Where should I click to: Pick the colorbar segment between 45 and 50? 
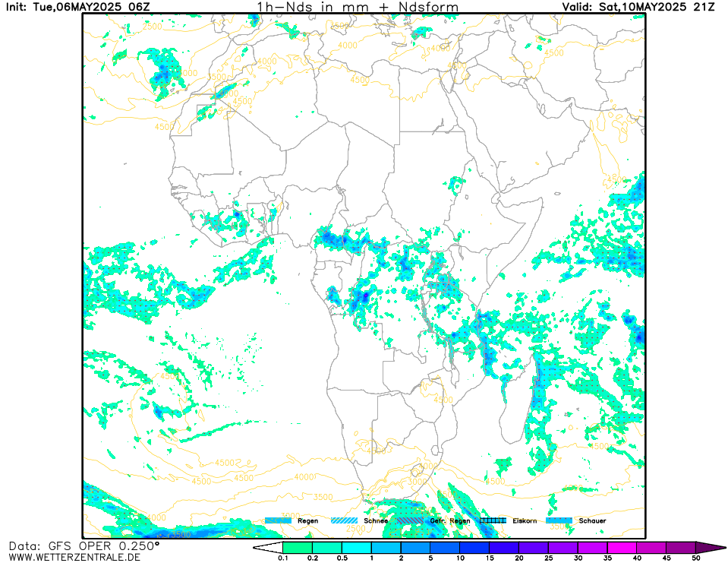pyautogui.click(x=681, y=548)
